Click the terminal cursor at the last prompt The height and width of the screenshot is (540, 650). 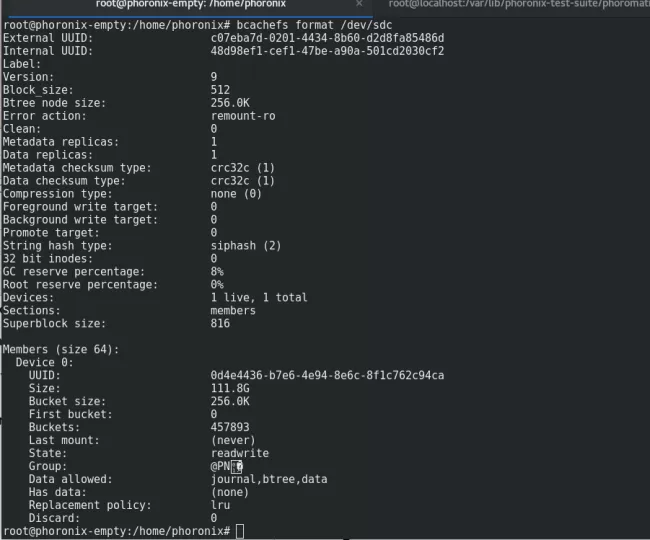click(x=240, y=530)
